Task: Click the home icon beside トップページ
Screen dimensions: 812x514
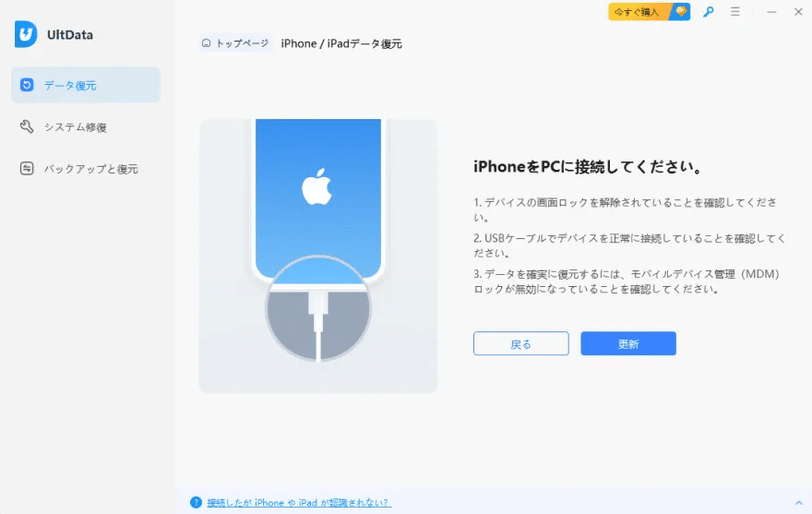Action: 206,43
